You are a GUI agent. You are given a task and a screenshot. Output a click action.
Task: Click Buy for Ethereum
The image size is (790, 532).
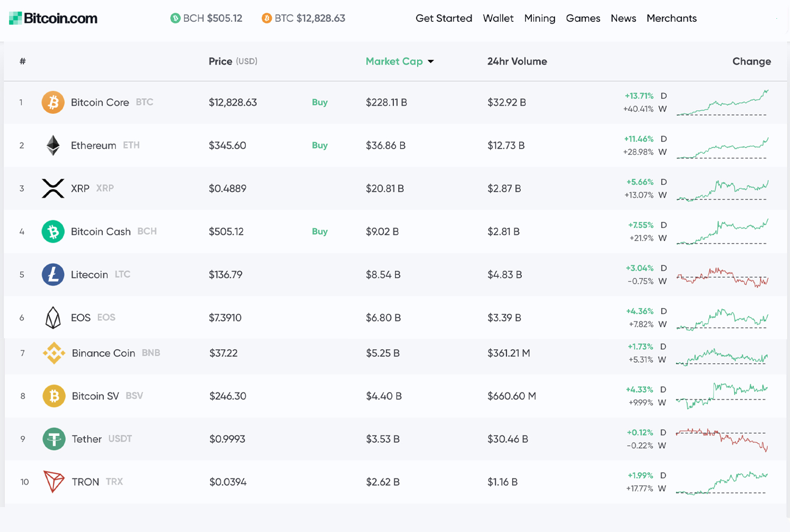click(x=320, y=145)
